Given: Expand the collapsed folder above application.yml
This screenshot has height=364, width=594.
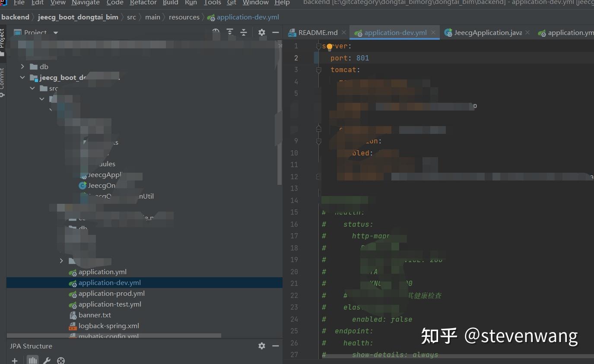Looking at the screenshot, I should pyautogui.click(x=61, y=261).
